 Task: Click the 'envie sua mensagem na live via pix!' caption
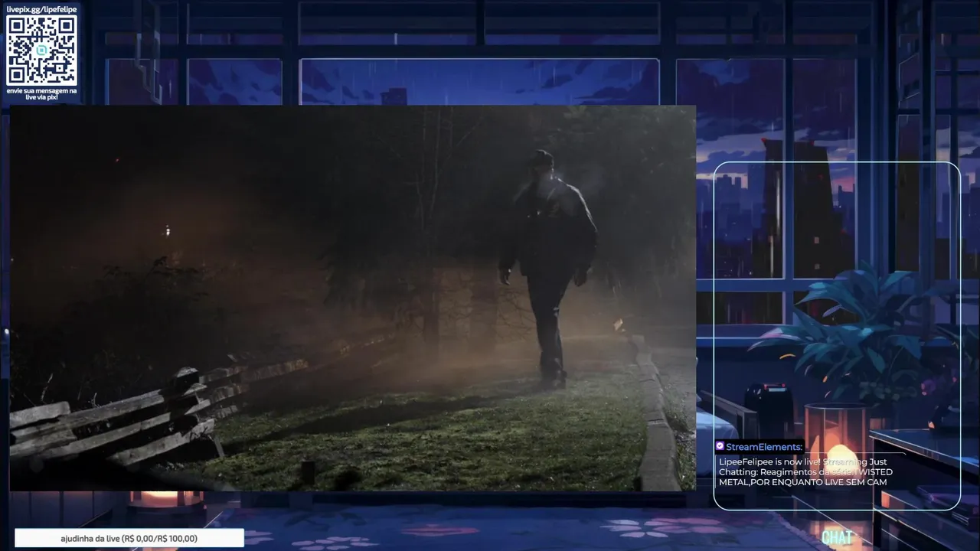[41, 94]
